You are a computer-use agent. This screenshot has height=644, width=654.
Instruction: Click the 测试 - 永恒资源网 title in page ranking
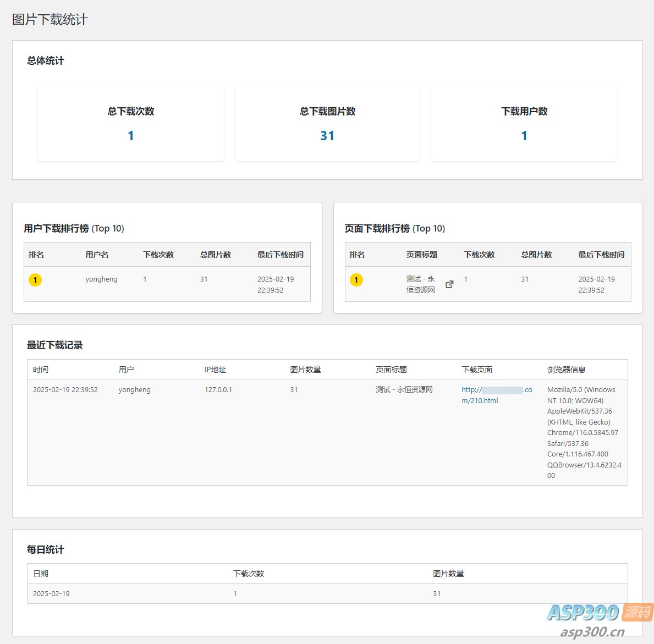(x=421, y=284)
